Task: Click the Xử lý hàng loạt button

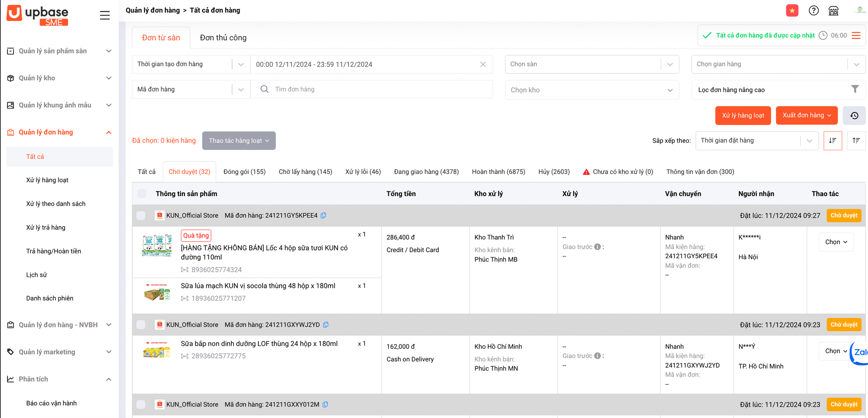Action: click(x=743, y=115)
